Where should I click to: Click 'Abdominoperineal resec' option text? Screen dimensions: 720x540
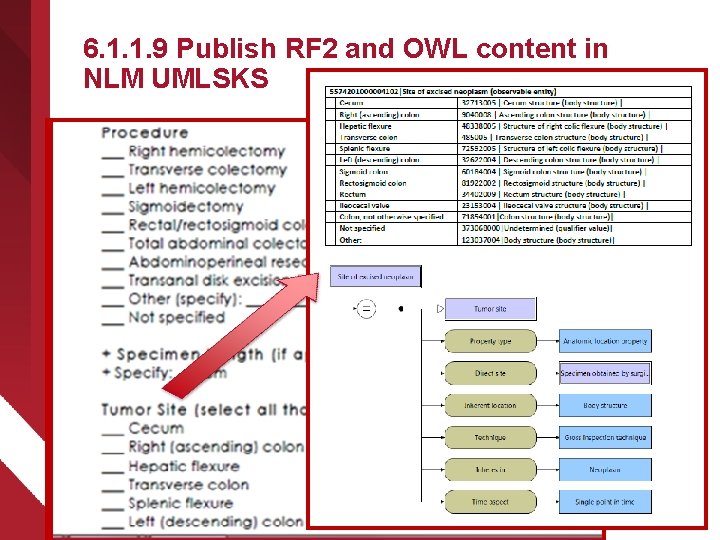217,262
